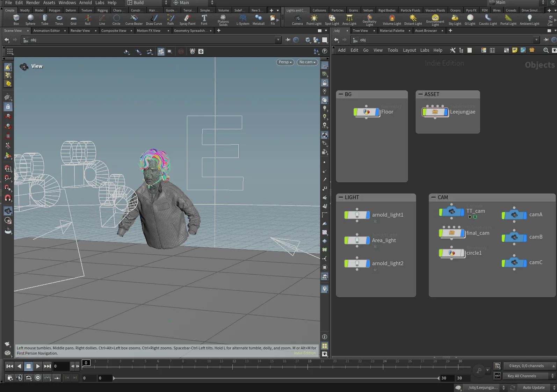This screenshot has width=557, height=392.
Task: Select the Spray Paint shelf tool
Action: tap(187, 20)
